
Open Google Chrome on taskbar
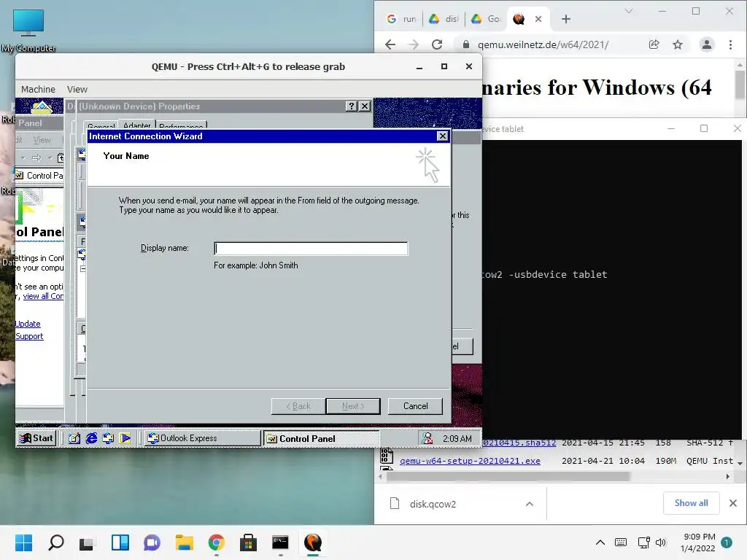click(216, 542)
